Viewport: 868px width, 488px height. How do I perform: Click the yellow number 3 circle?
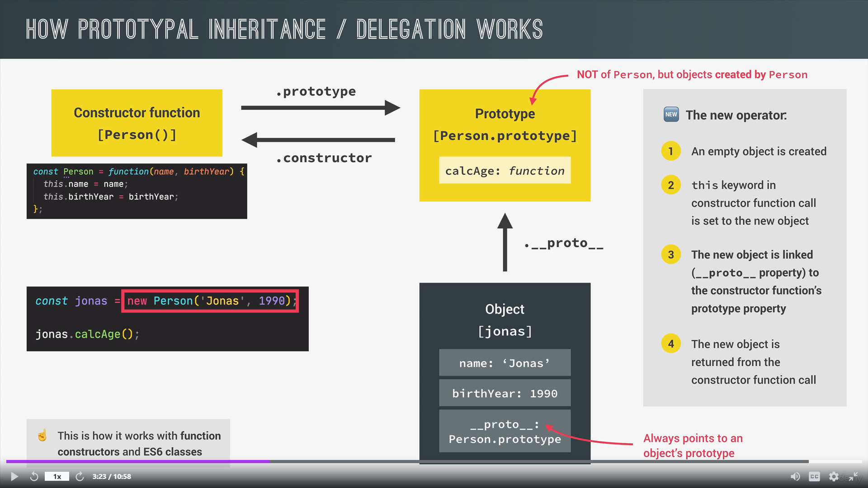point(671,254)
